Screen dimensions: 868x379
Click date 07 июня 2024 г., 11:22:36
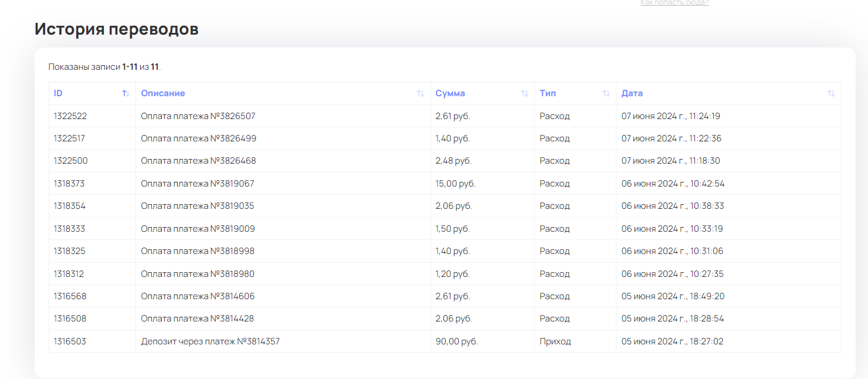pos(671,138)
